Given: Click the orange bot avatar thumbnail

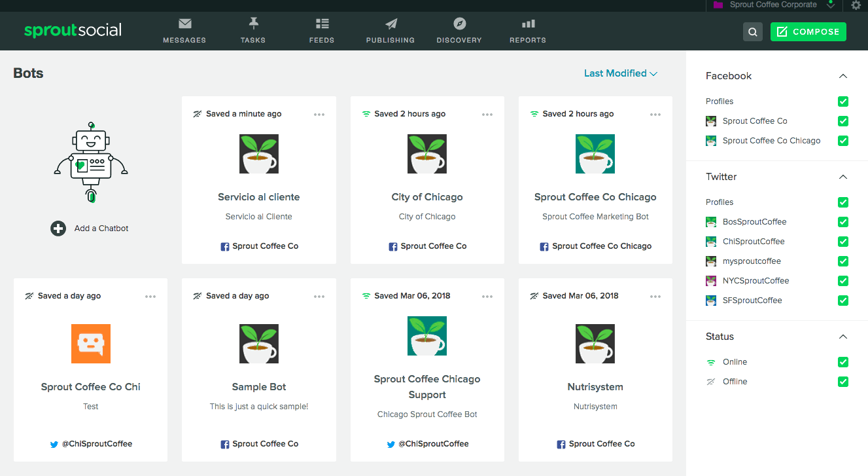Looking at the screenshot, I should (x=91, y=344).
